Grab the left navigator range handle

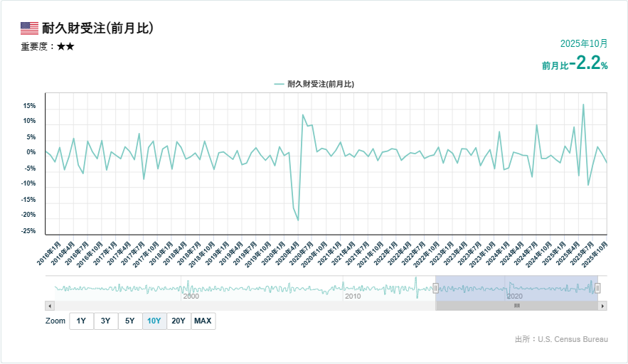coord(435,288)
